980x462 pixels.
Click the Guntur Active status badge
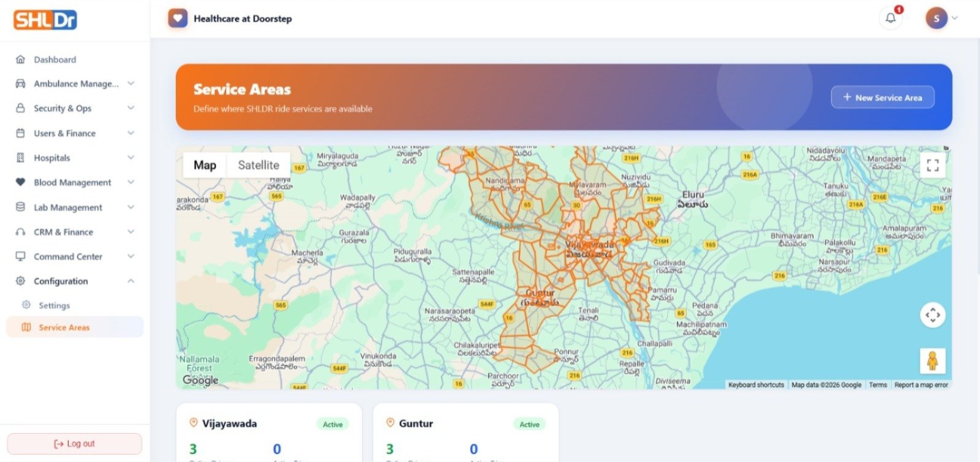tap(529, 424)
